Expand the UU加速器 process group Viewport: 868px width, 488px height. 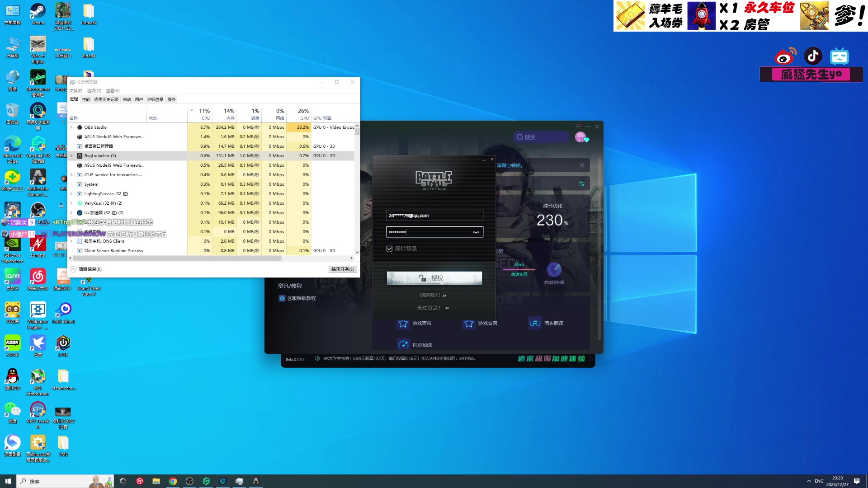pyautogui.click(x=71, y=213)
